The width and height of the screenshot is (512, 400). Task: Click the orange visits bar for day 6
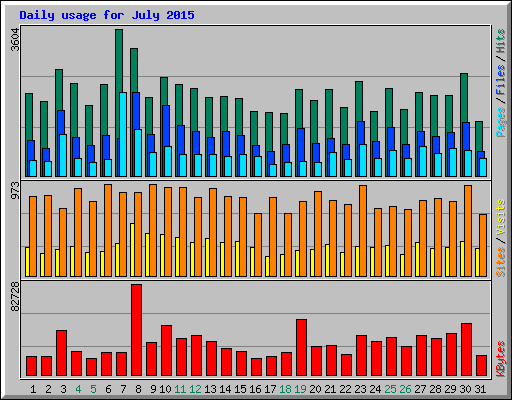(108, 230)
